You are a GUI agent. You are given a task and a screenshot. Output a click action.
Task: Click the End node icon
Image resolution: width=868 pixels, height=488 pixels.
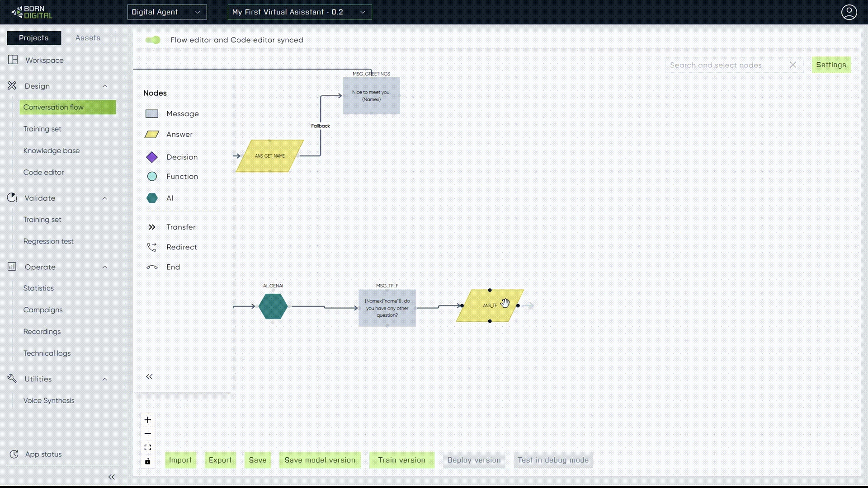(x=152, y=267)
